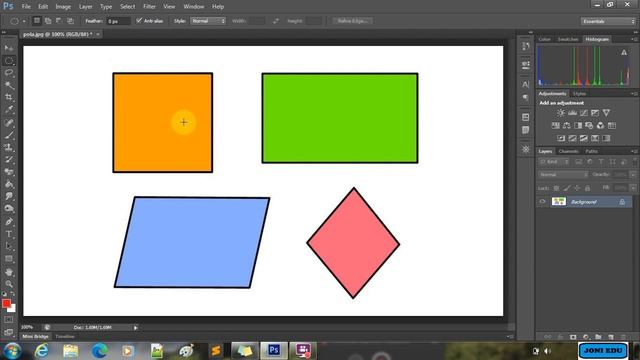
Task: Select the Clone Stamp tool
Action: click(x=9, y=147)
